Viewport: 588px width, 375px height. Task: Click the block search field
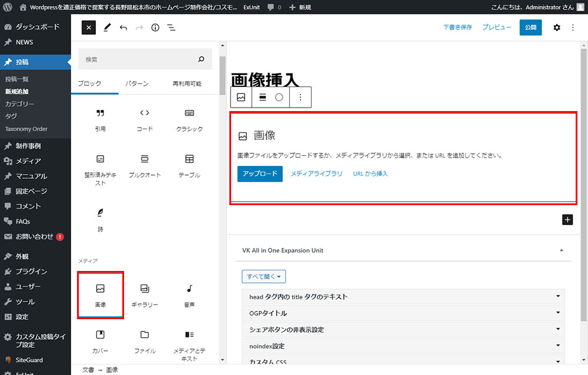139,59
